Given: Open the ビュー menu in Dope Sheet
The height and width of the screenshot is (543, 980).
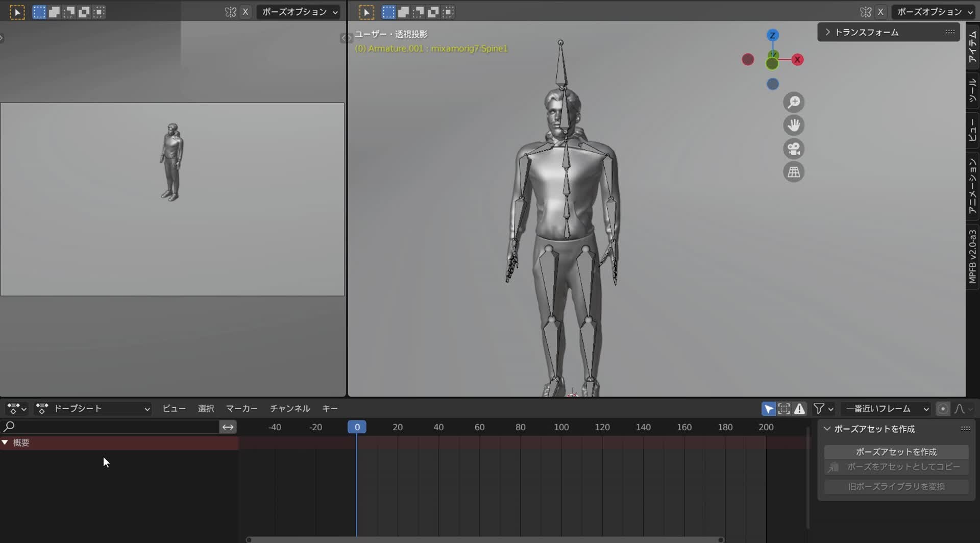Looking at the screenshot, I should pyautogui.click(x=174, y=408).
